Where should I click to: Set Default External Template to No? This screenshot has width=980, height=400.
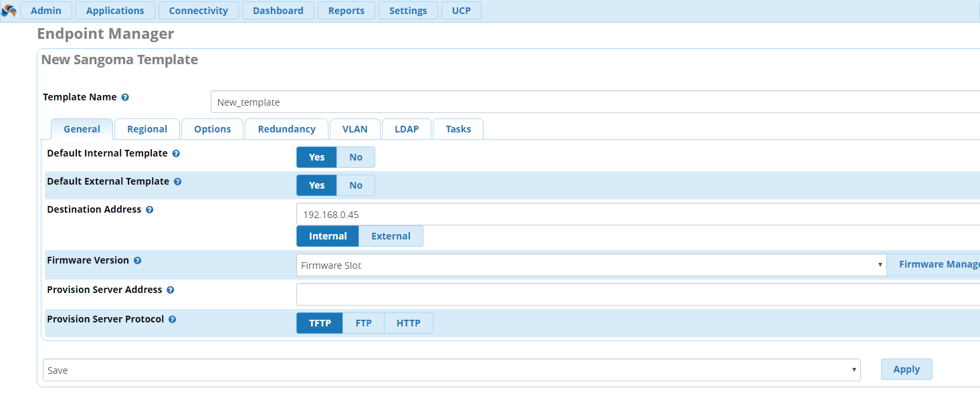coord(356,185)
